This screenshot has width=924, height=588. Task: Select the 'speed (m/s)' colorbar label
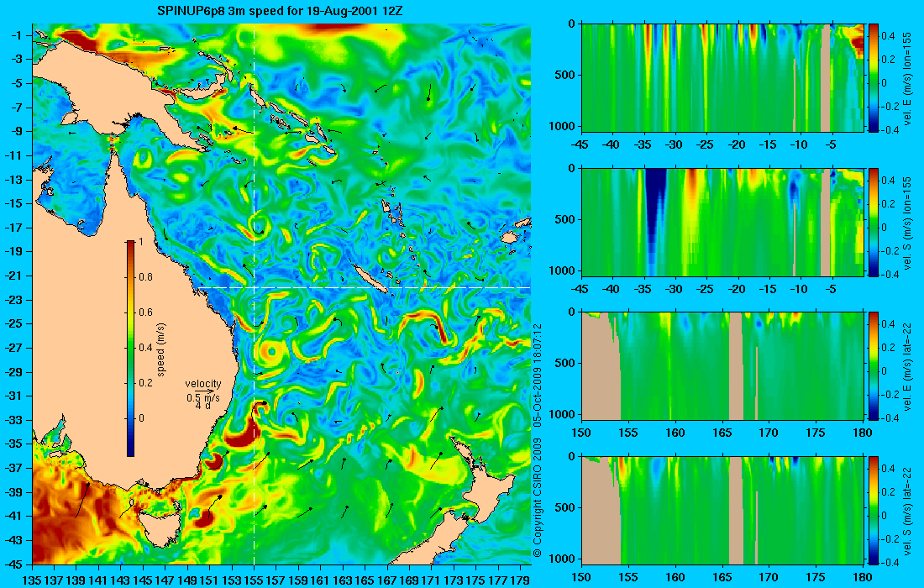(x=161, y=349)
